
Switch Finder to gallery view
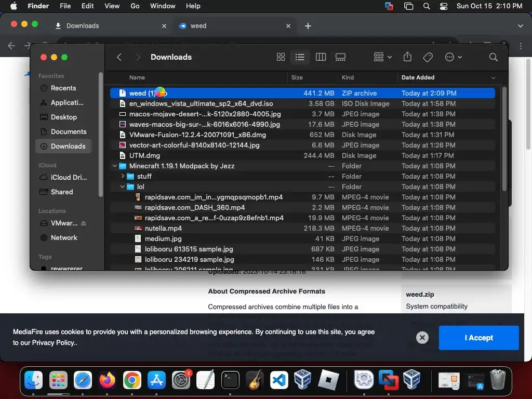340,57
